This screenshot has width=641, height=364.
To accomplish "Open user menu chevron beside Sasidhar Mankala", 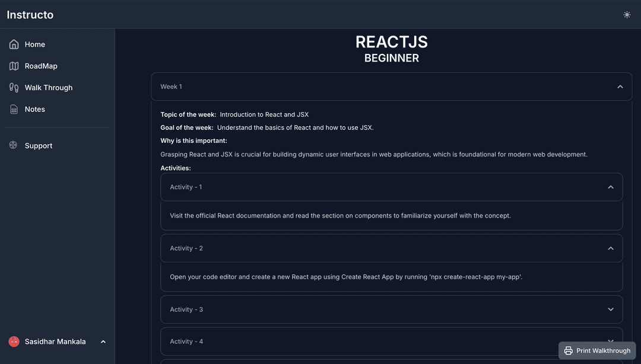I will point(103,342).
